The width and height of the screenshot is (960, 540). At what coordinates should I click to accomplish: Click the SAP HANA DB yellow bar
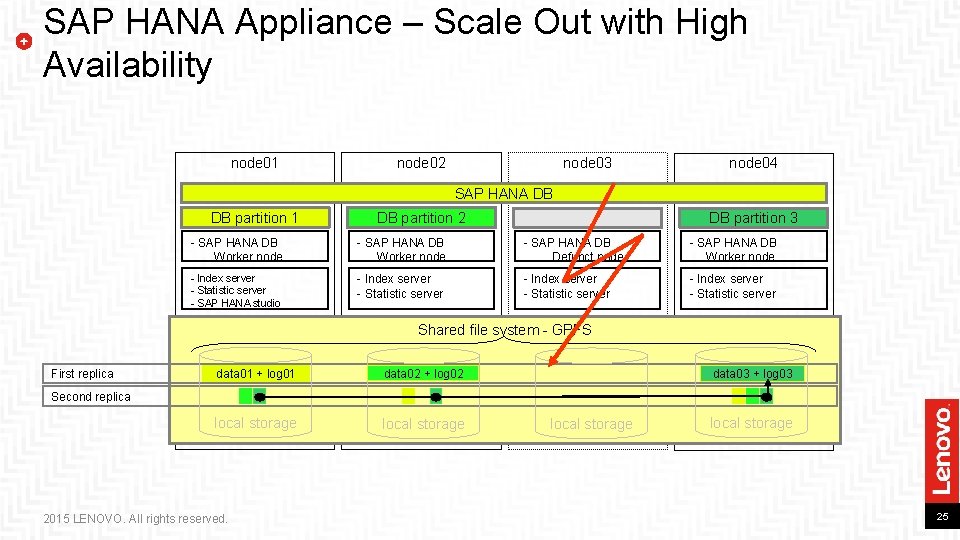(504, 193)
